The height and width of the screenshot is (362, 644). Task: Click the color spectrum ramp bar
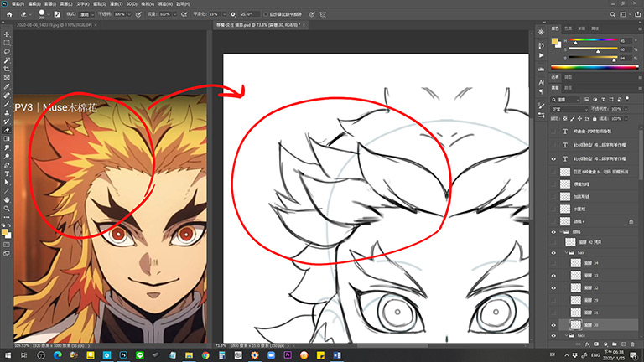[x=595, y=67]
